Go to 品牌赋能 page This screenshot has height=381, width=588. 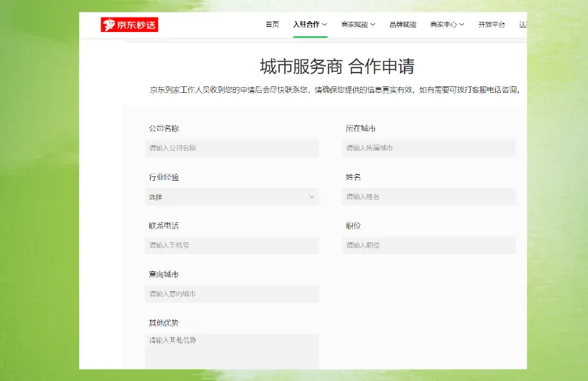point(402,25)
